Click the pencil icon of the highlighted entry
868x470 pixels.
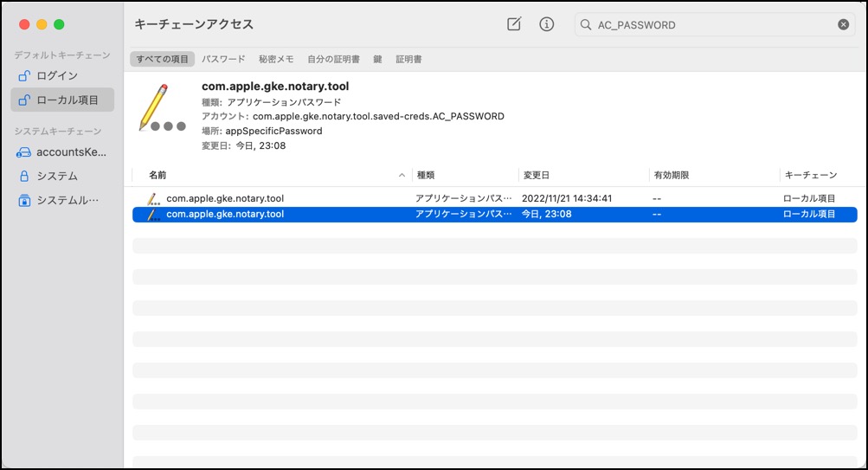154,215
